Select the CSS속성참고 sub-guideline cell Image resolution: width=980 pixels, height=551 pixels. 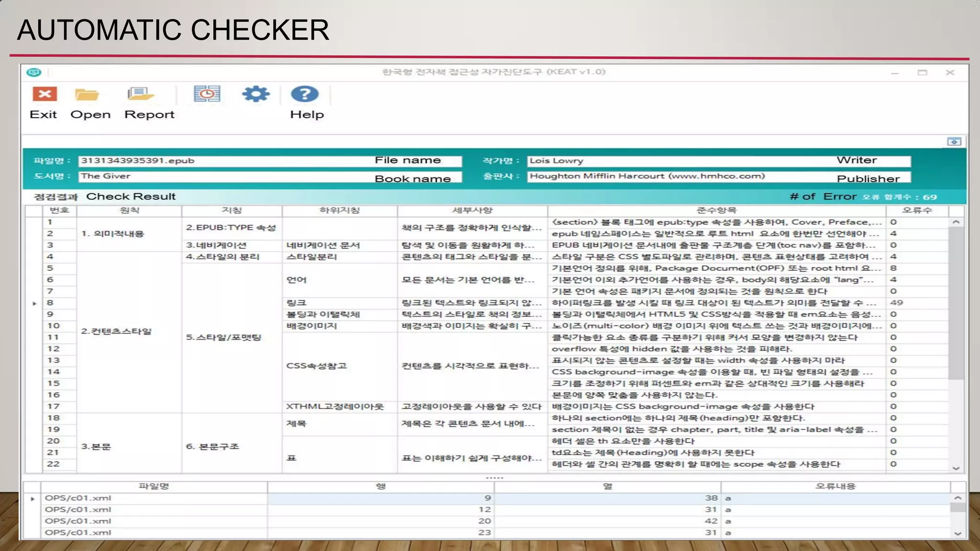point(339,366)
